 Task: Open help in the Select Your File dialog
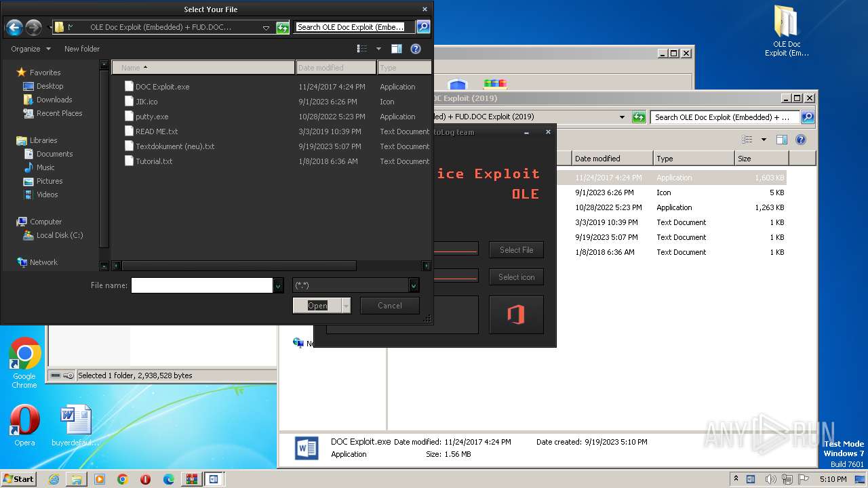tap(416, 49)
